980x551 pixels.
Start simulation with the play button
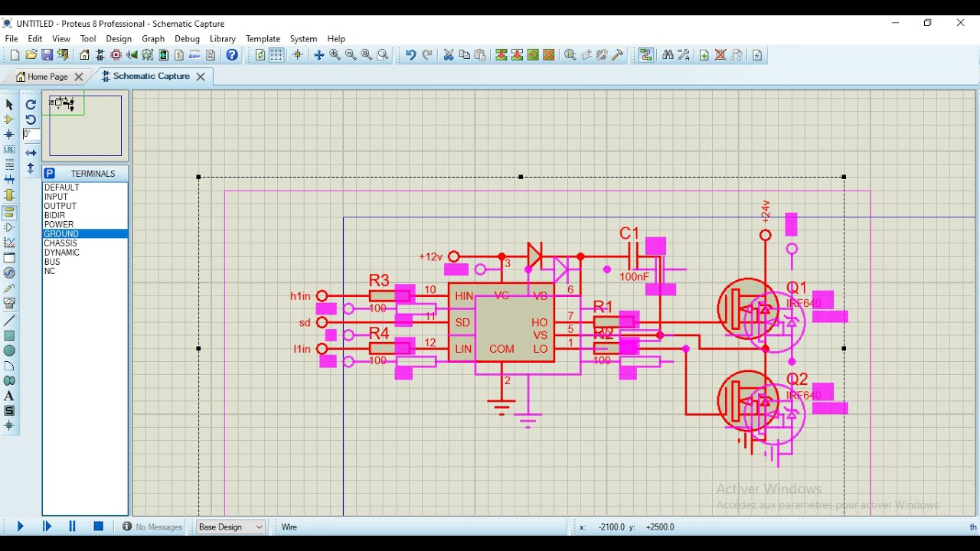tap(21, 527)
